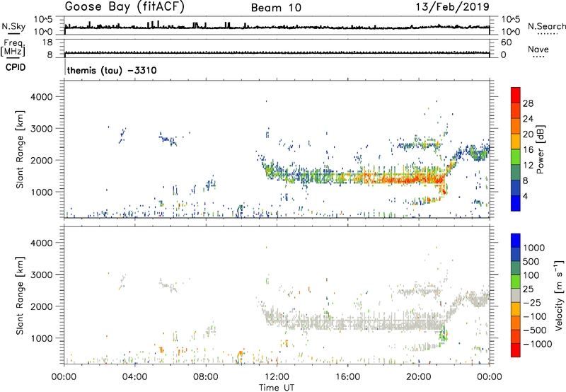This screenshot has height=392, width=566.
Task: Pick the yellow 16–20 dB Power bar segment
Action: [516, 142]
